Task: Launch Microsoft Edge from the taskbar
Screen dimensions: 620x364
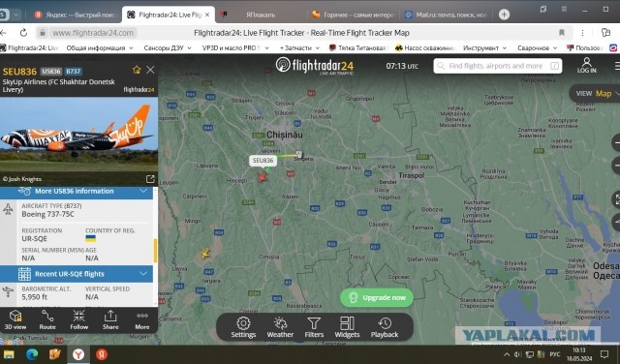Action: (x=32, y=354)
